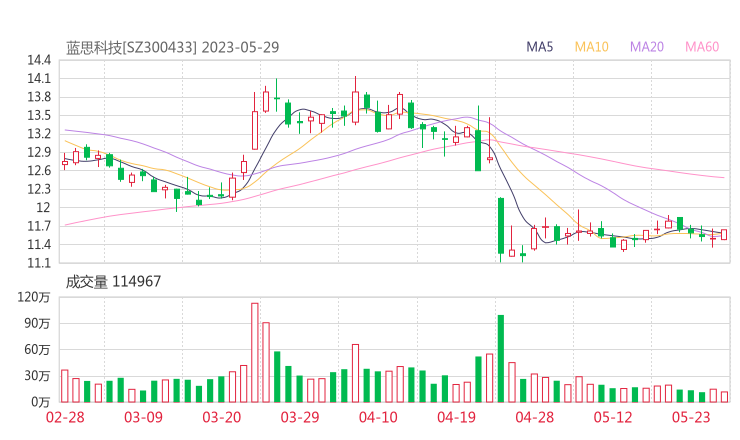The image size is (740, 440).
Task: Click the 05-12 date axis label
Action: click(x=613, y=417)
